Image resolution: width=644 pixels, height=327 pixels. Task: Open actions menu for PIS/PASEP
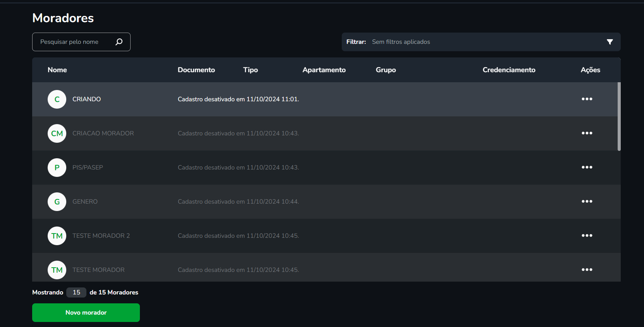587,167
